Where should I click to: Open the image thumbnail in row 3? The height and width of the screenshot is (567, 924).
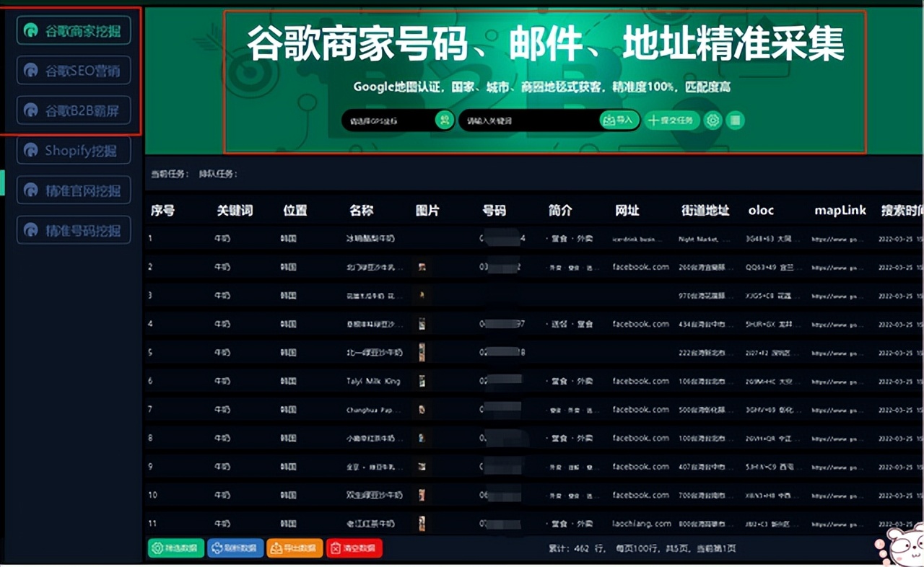(422, 295)
